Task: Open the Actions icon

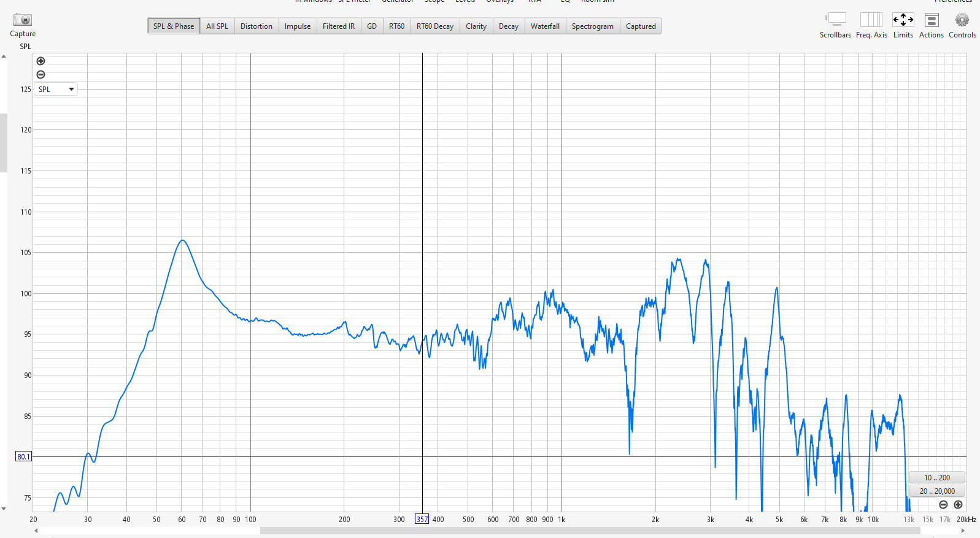Action: coord(932,20)
